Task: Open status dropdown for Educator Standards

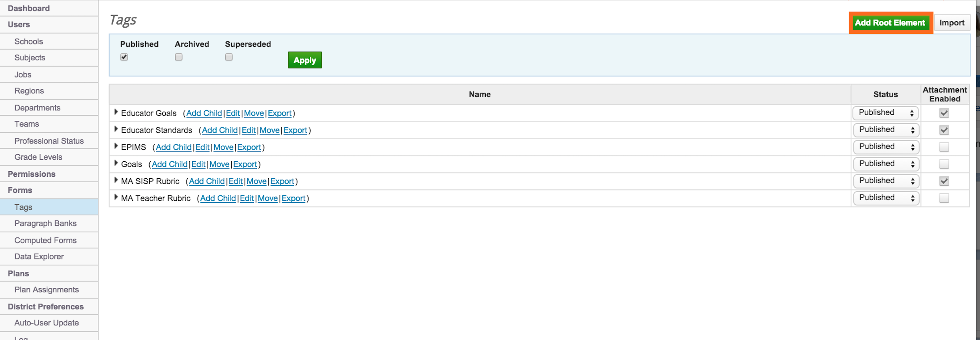Action: tap(886, 130)
